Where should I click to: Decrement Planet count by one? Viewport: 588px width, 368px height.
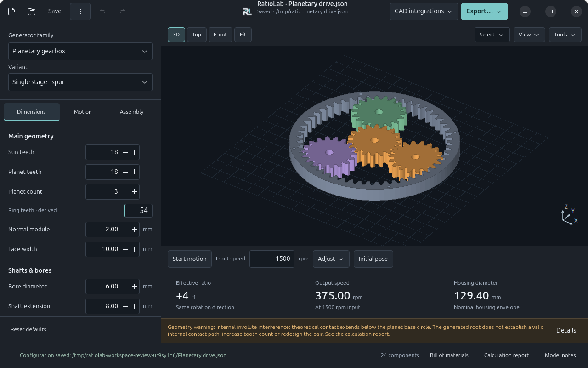click(125, 192)
